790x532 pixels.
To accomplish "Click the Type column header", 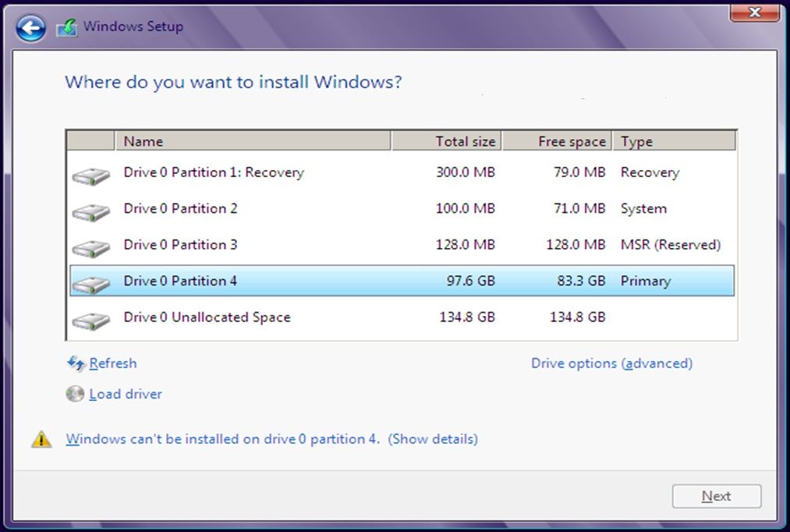I will (675, 141).
